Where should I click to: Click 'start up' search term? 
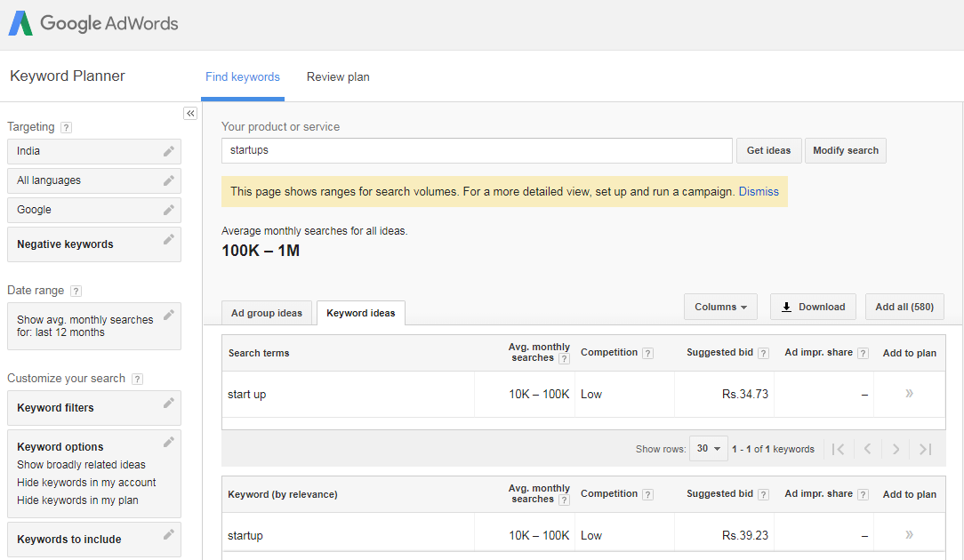point(246,394)
